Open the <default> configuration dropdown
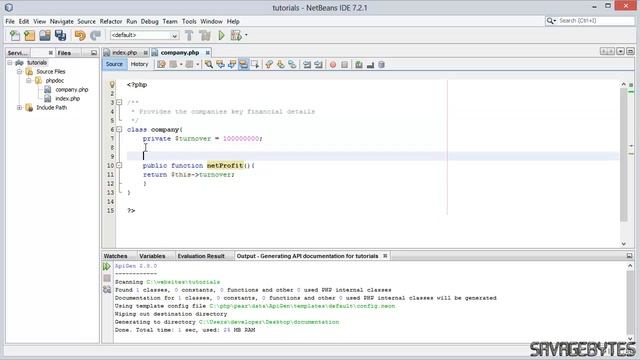Screen dimensions: 640x360 tap(144, 36)
